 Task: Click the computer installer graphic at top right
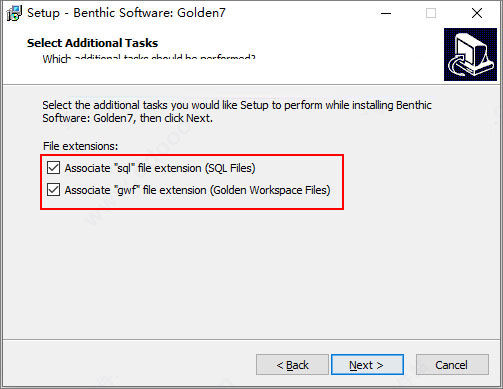click(x=470, y=54)
